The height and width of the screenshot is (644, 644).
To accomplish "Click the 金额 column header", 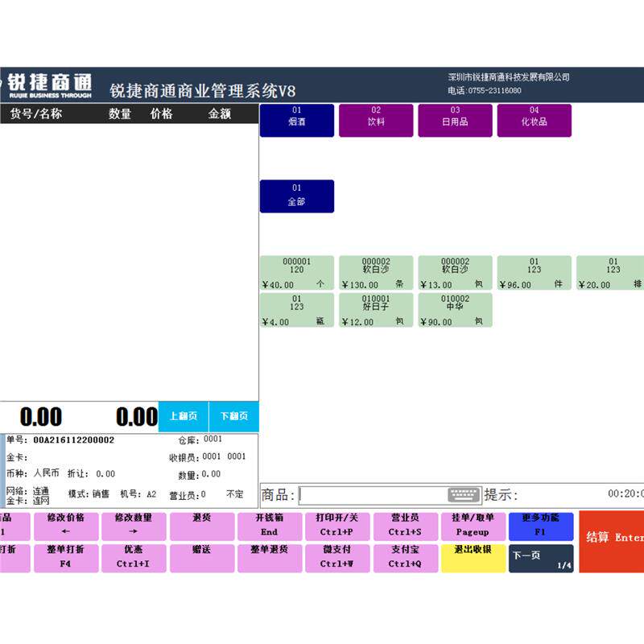I will tap(220, 114).
